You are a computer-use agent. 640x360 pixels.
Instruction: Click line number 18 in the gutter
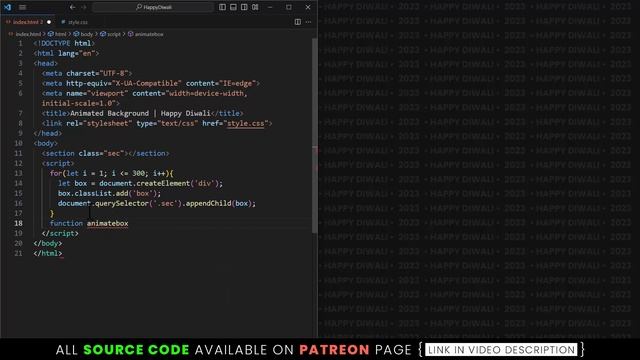pyautogui.click(x=18, y=223)
